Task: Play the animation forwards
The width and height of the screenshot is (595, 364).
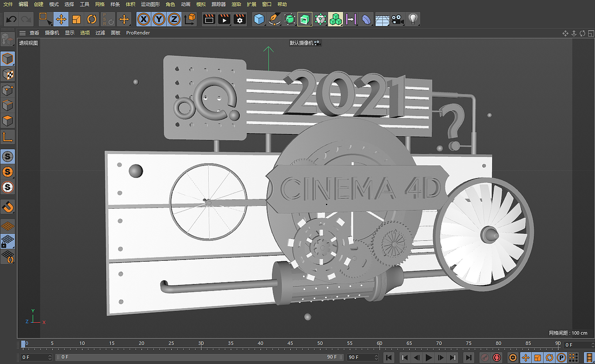Action: tap(429, 357)
